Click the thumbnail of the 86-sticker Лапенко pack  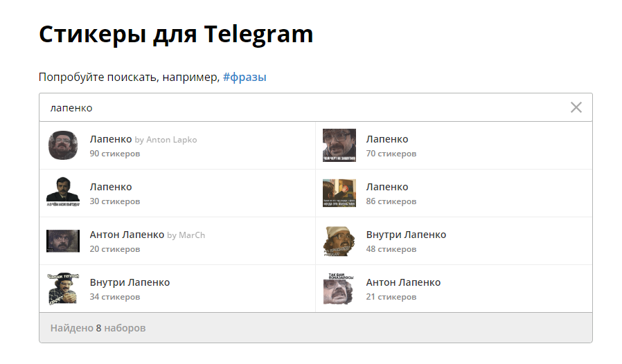click(x=339, y=193)
